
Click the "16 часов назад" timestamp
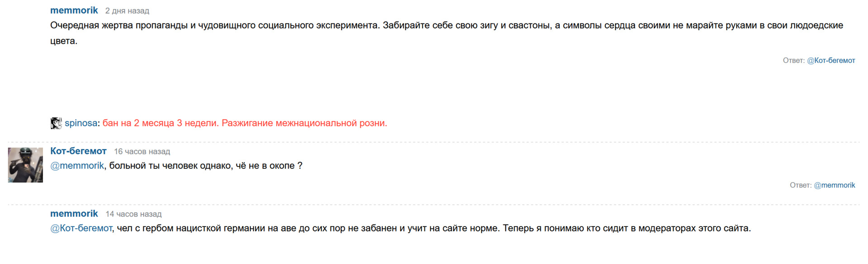[x=142, y=151]
